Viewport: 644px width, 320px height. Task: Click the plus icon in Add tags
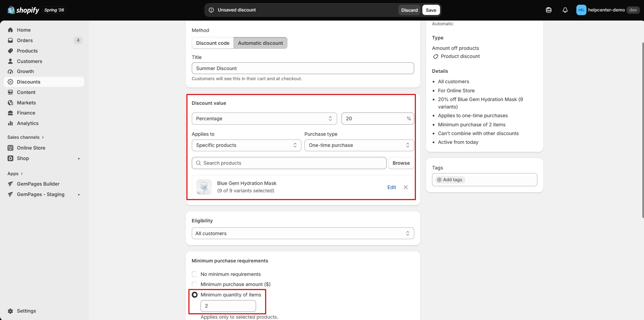[439, 180]
